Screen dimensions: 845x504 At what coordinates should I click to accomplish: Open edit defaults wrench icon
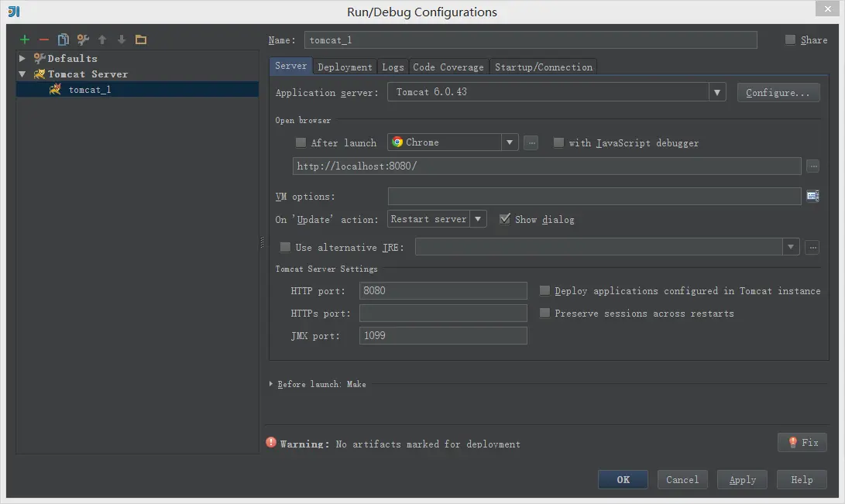(x=83, y=39)
